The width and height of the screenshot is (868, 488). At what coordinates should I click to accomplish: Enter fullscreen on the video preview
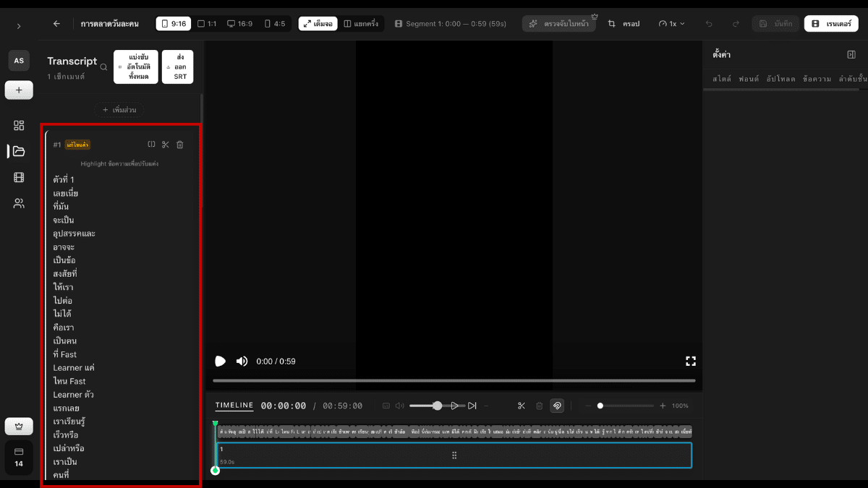[x=690, y=361]
